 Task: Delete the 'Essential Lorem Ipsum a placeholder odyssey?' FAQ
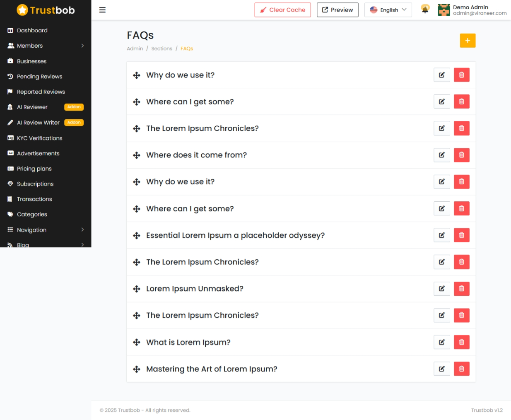point(461,235)
